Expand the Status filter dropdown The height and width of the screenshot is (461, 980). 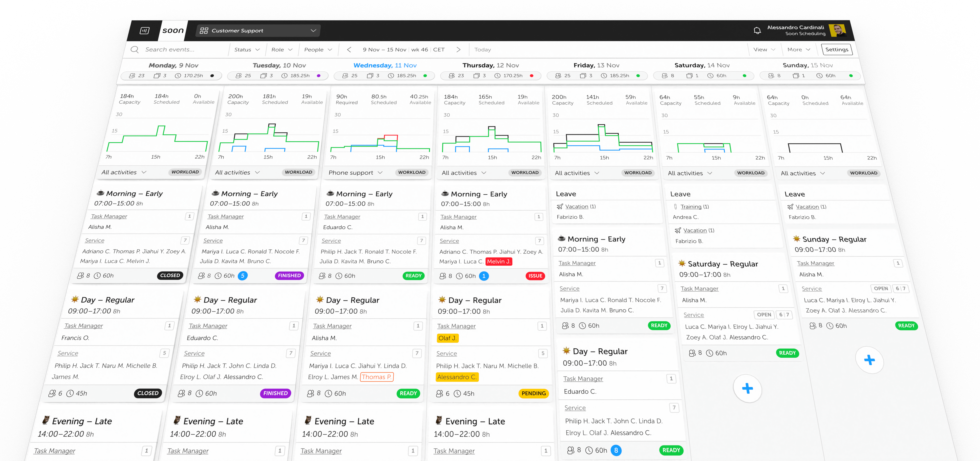pos(247,49)
